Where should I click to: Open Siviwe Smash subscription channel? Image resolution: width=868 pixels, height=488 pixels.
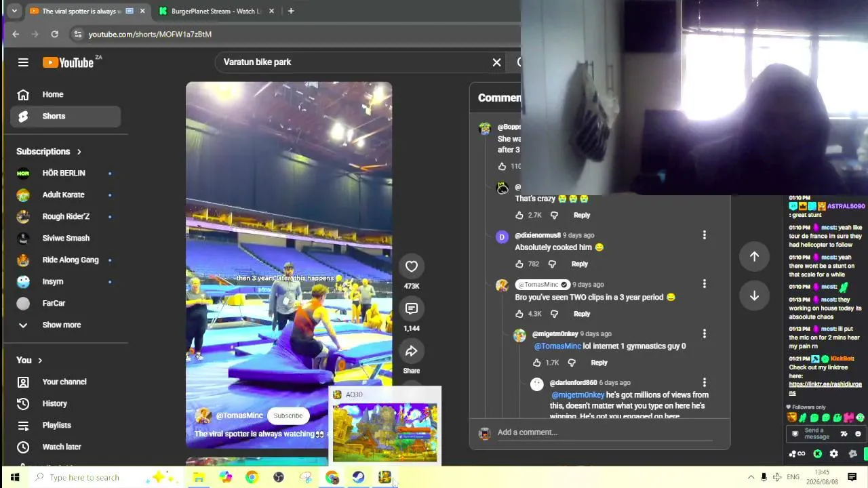pyautogui.click(x=65, y=238)
